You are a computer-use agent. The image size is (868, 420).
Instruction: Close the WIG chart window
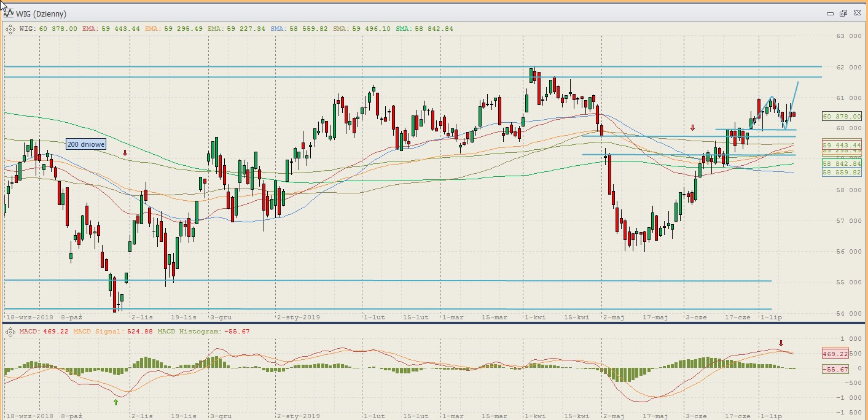[x=856, y=13]
